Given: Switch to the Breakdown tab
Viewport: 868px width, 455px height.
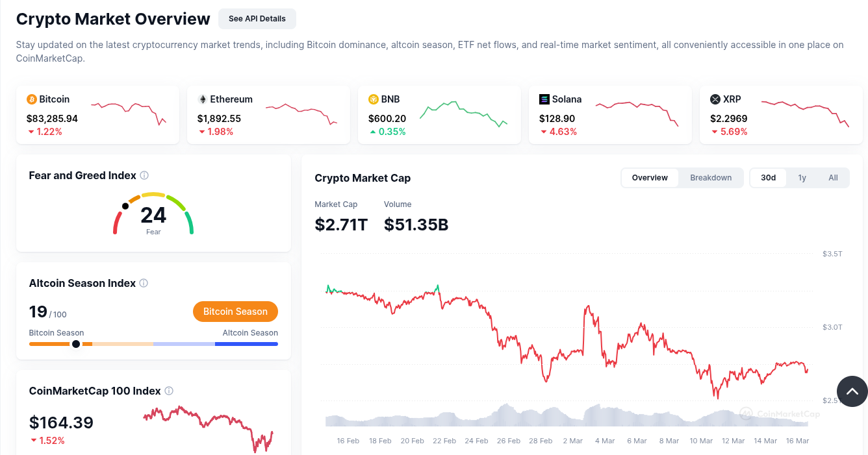Looking at the screenshot, I should 711,178.
